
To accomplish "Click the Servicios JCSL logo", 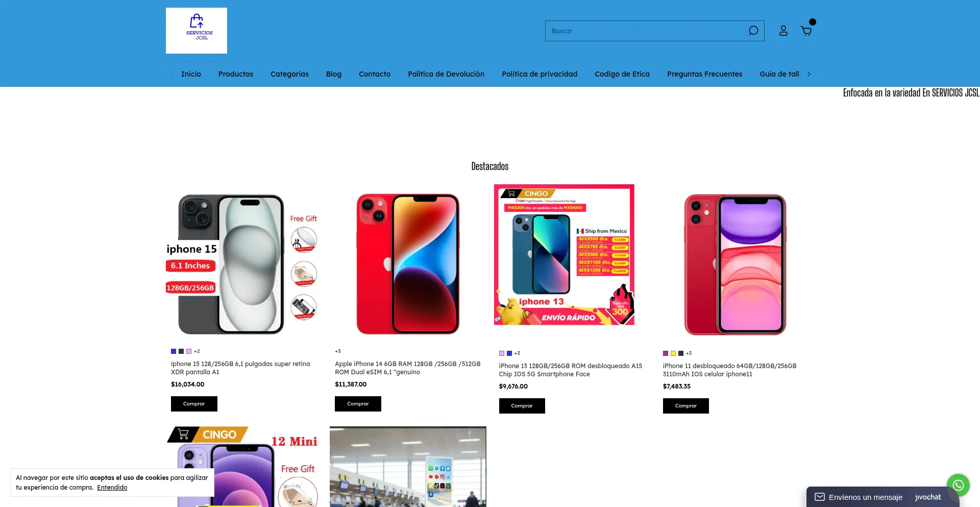I will pos(197,31).
